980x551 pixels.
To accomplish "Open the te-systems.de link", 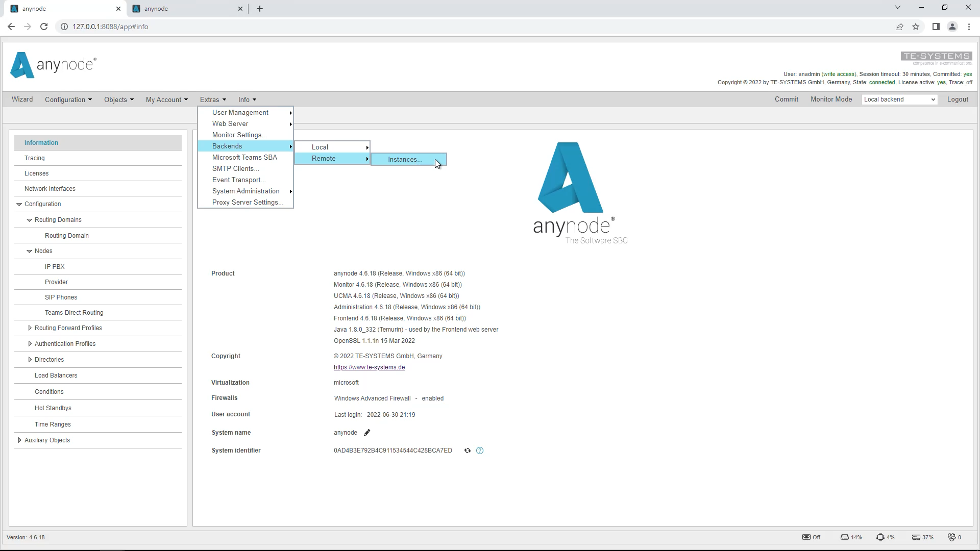I will click(369, 367).
